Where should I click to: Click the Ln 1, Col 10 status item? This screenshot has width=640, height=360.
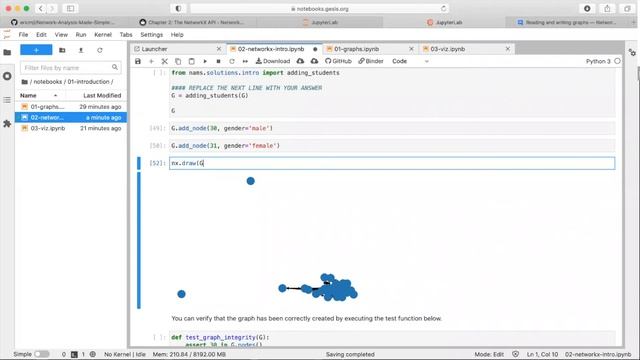tap(542, 354)
